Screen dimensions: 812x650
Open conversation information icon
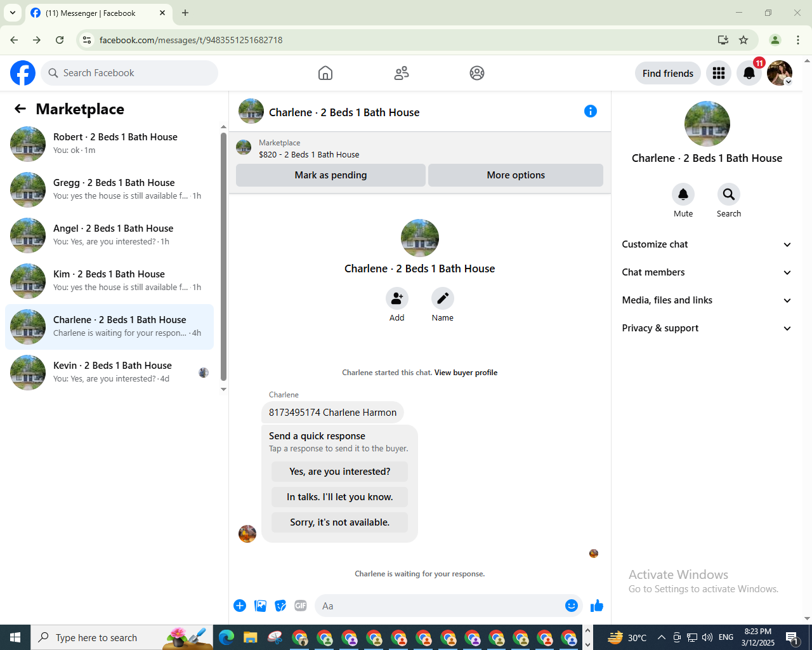click(x=591, y=112)
